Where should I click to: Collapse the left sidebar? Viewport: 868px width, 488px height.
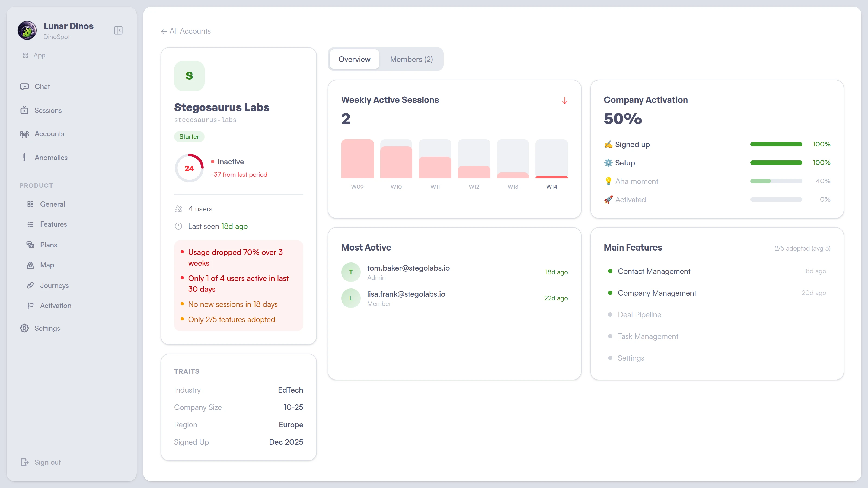[x=118, y=30]
